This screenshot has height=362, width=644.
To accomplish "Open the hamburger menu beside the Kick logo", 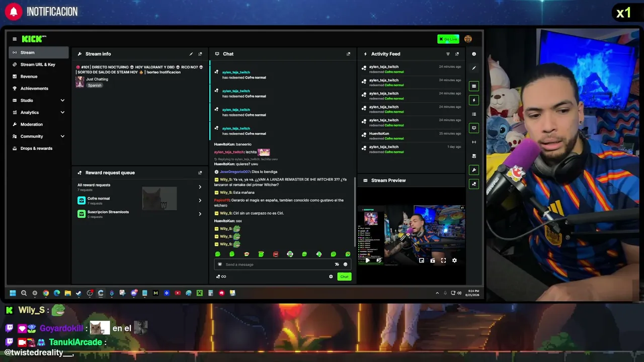I will pyautogui.click(x=15, y=39).
